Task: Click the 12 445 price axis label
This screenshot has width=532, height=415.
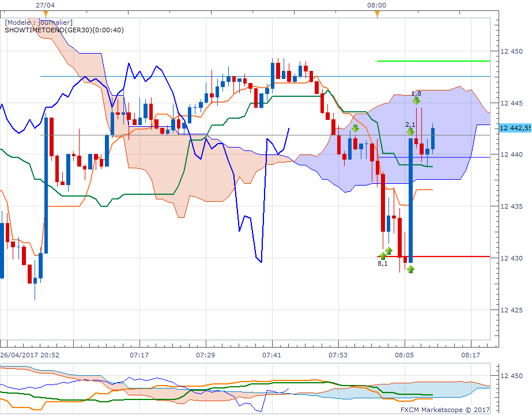Action: 511,103
